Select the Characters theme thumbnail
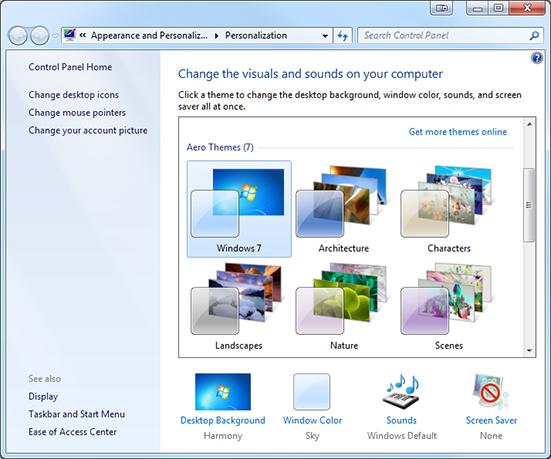The height and width of the screenshot is (459, 551). pyautogui.click(x=449, y=209)
